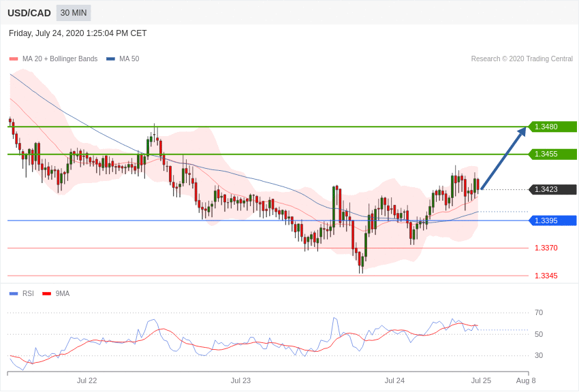
Task: Click the pink MA 20 + Bollinger Bands legend swatch
Action: pyautogui.click(x=14, y=59)
